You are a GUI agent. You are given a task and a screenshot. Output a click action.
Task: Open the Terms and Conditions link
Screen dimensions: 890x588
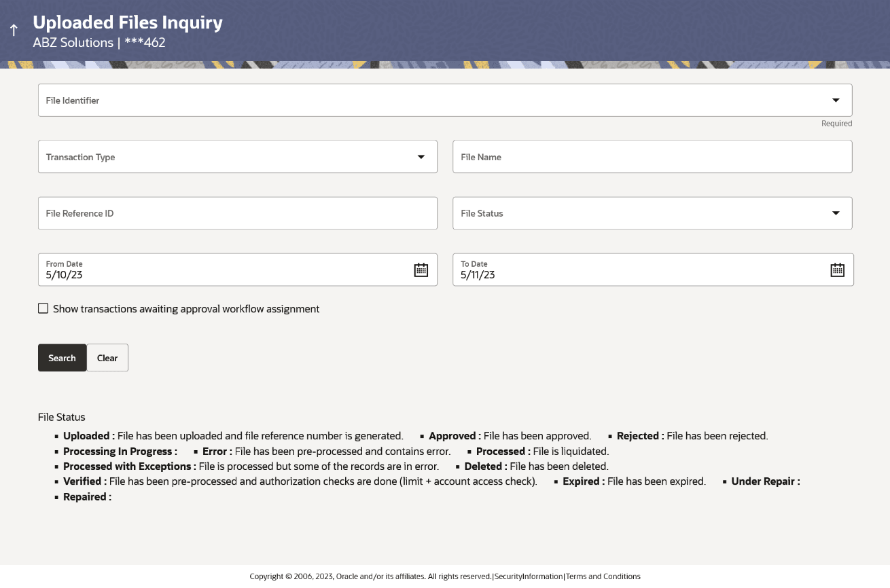click(603, 576)
